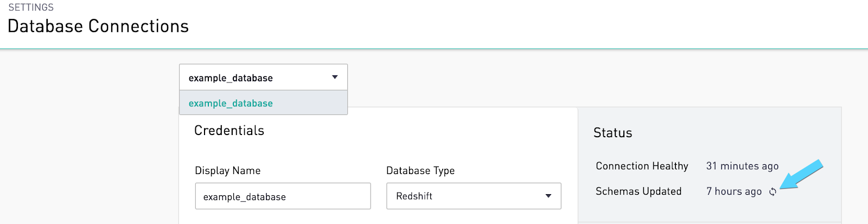Click the Redshift text in type selector
Viewport: 868px width, 224px height.
pyautogui.click(x=414, y=196)
